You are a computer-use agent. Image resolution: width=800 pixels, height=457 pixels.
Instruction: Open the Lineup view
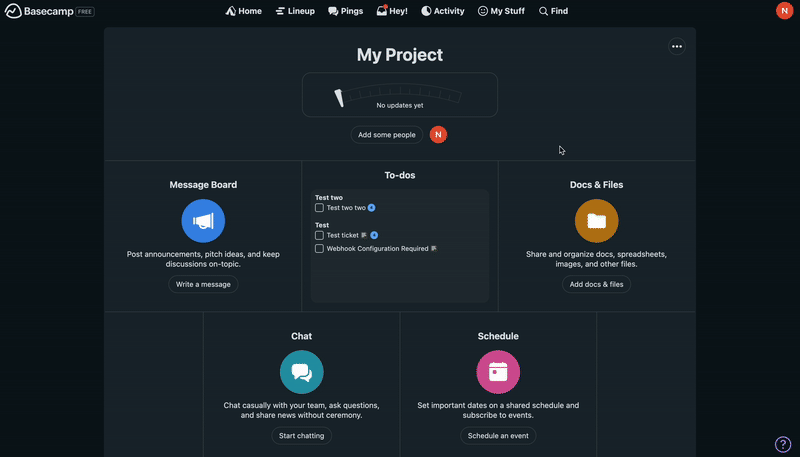tap(295, 11)
